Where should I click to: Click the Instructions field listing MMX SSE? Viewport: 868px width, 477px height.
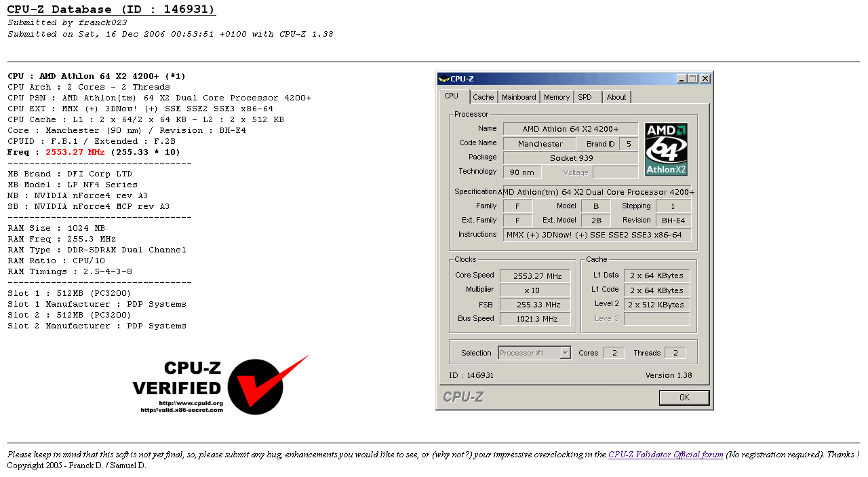597,235
